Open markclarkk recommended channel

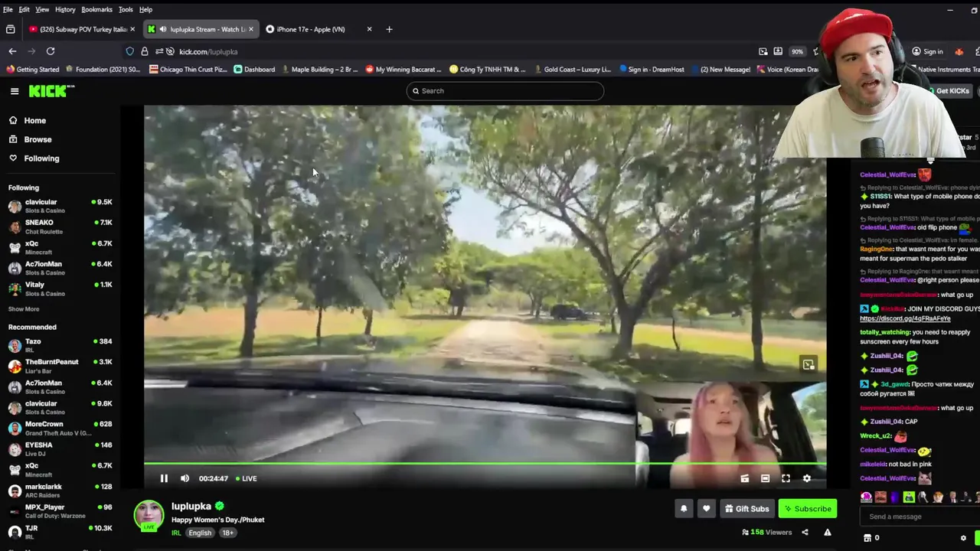[x=60, y=490]
